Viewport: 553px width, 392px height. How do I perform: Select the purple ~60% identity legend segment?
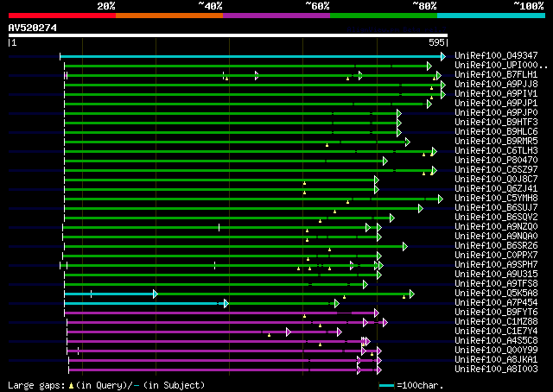coord(276,16)
